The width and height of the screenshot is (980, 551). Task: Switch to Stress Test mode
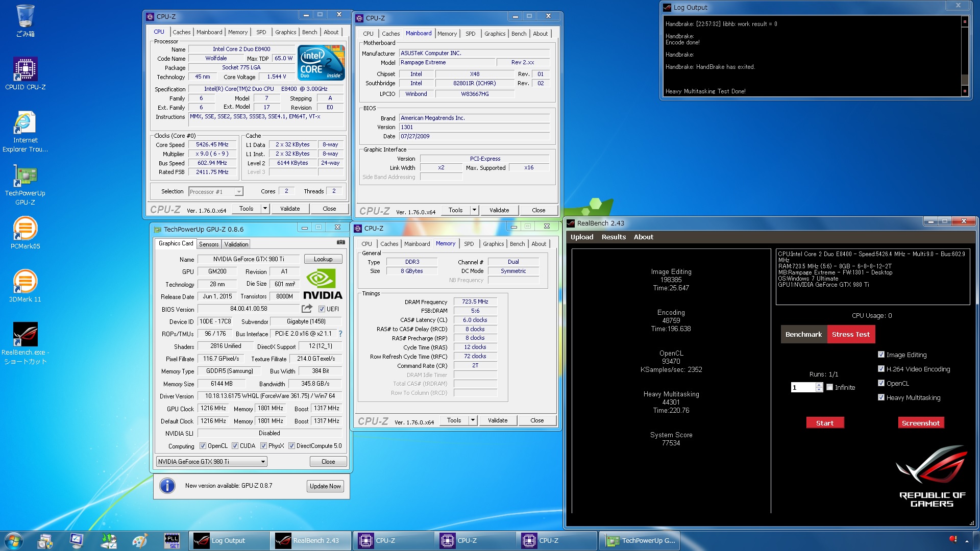pos(850,334)
